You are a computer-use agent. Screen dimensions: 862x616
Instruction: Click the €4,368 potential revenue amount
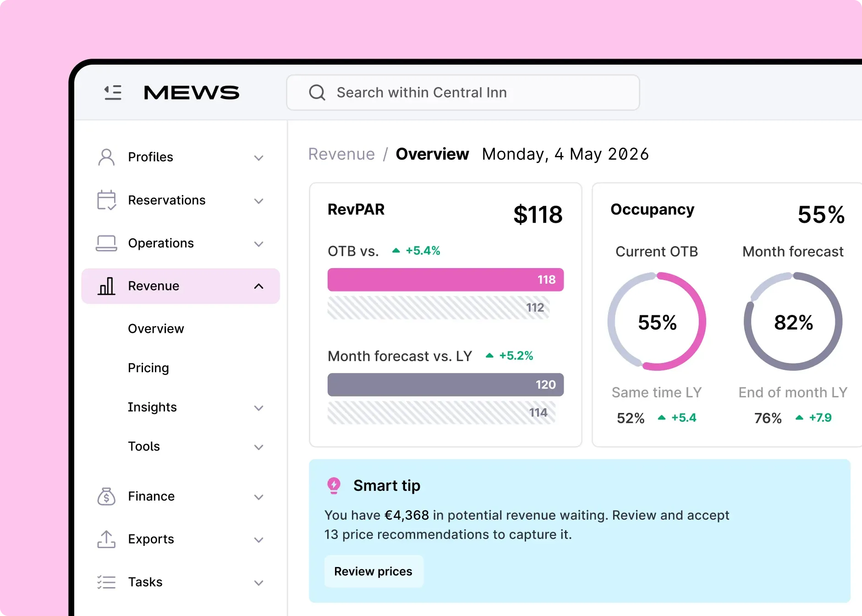click(407, 515)
